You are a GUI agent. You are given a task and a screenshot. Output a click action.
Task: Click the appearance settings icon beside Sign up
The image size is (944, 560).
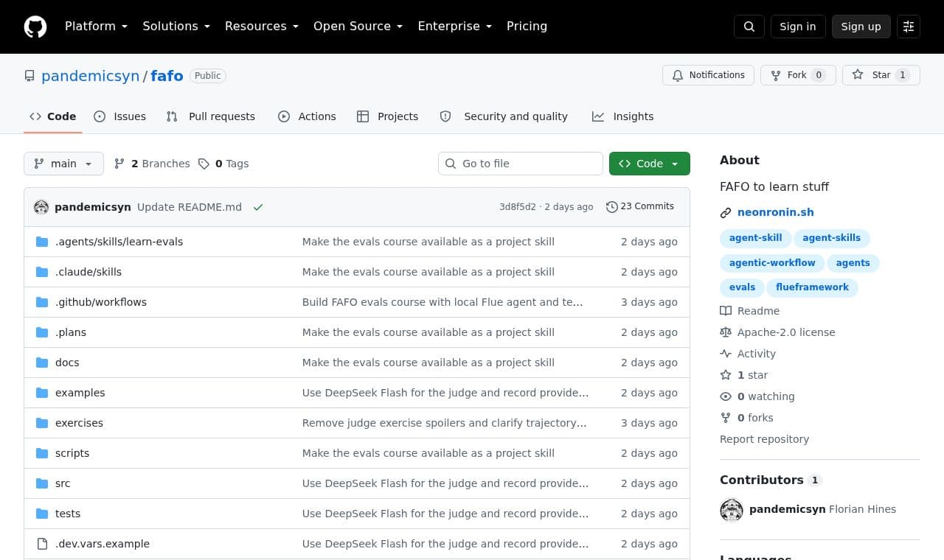(909, 27)
